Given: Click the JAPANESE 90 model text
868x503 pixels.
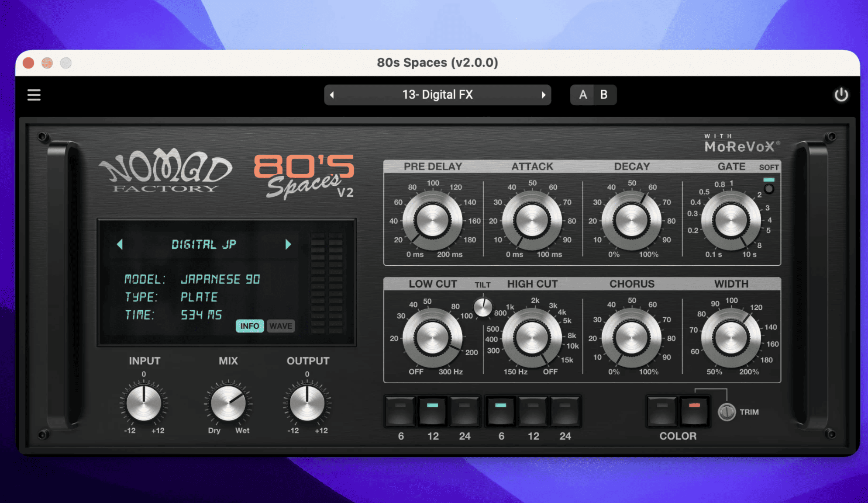Looking at the screenshot, I should click(220, 279).
